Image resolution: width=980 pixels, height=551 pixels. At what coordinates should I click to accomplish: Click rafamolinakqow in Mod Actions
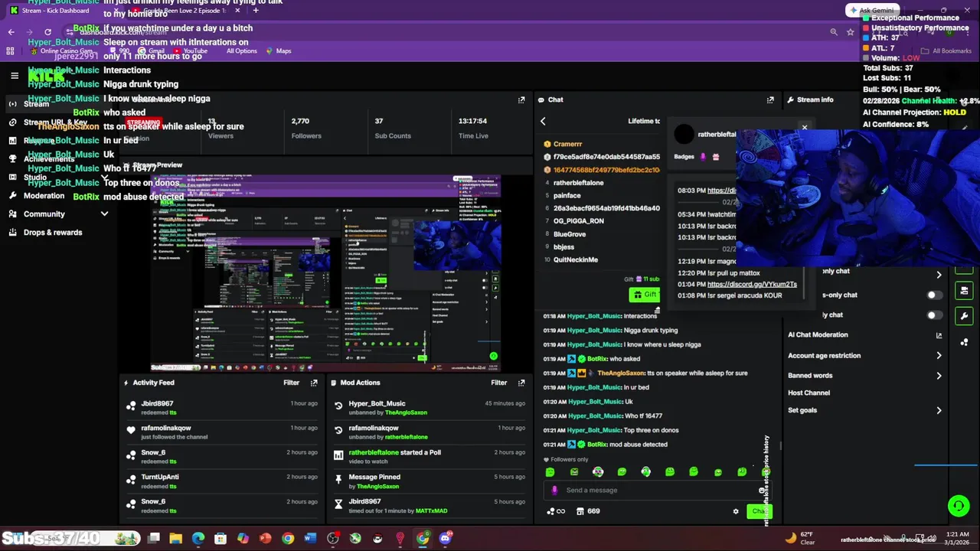click(374, 428)
